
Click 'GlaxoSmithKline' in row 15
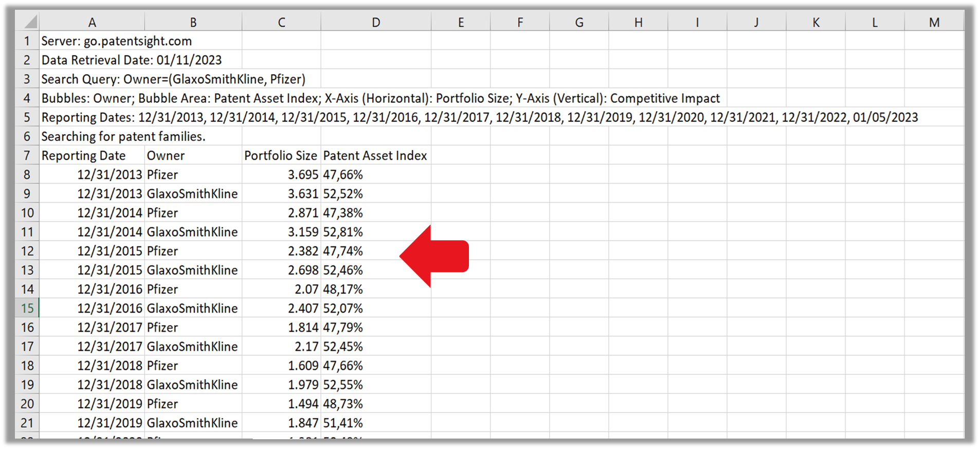click(x=193, y=308)
